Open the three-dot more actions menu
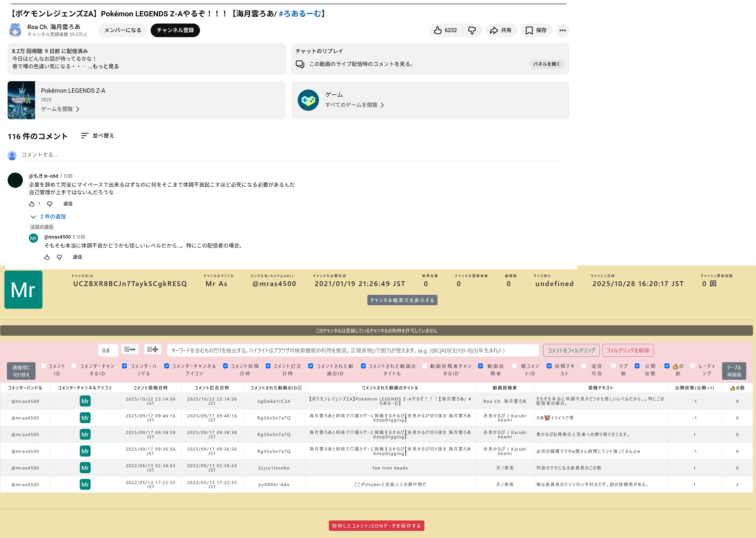756x538 pixels. (562, 30)
